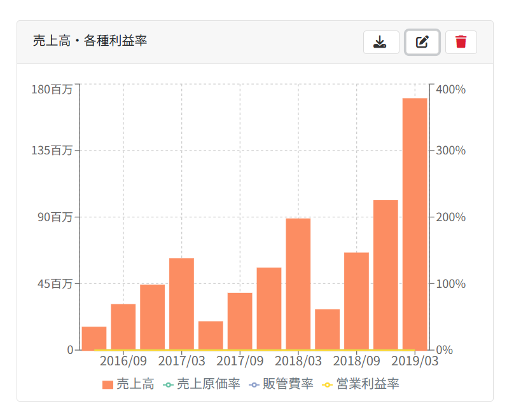Screen dimensions: 507x420
Task: Delete chart with red trash icon
Action: pyautogui.click(x=461, y=42)
